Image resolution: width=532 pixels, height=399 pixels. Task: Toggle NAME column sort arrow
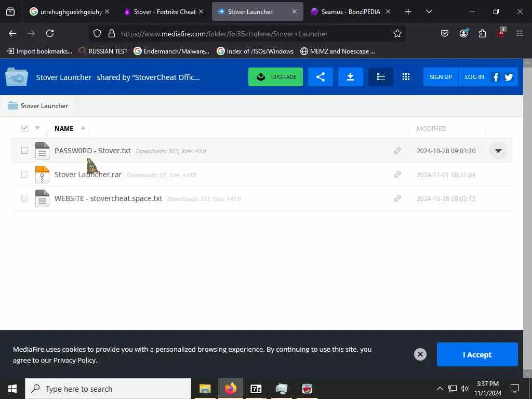pos(83,128)
